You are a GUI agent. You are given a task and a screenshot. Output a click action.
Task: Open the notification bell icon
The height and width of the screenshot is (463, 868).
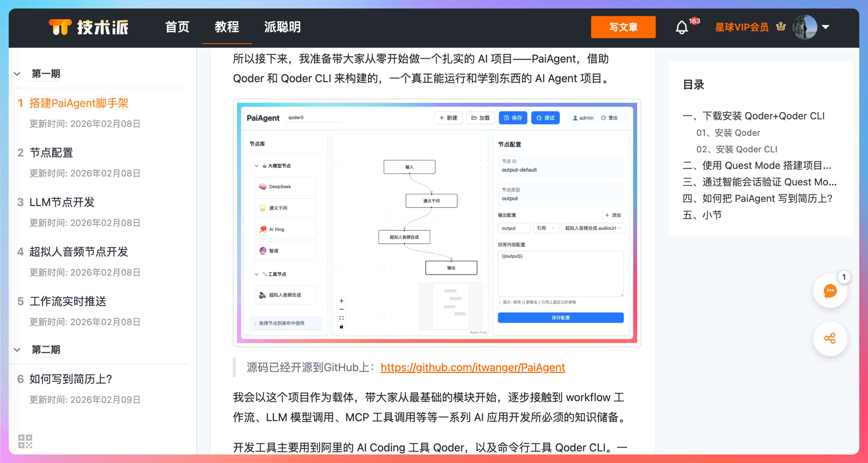[681, 27]
